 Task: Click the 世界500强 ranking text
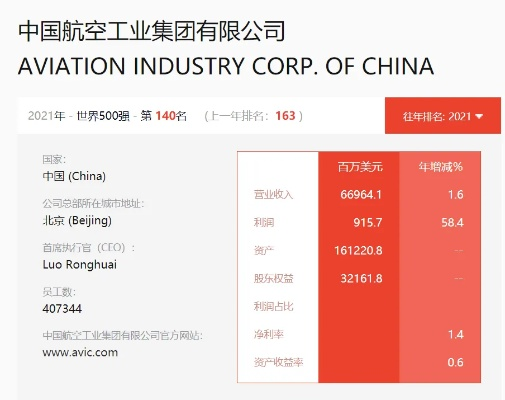point(103,116)
